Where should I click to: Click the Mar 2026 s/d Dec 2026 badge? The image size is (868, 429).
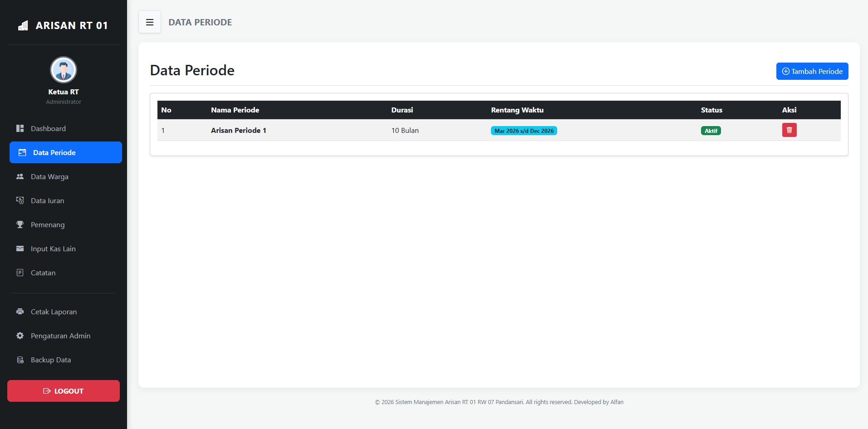tap(524, 131)
